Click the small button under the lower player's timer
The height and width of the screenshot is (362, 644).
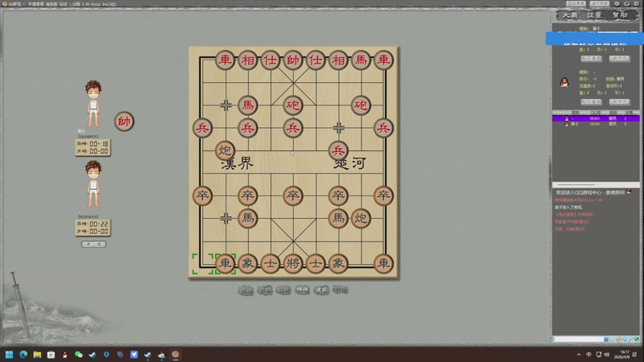click(x=93, y=245)
